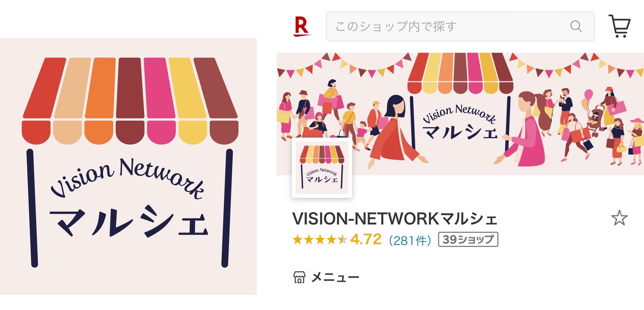The image size is (644, 310).
Task: Click the VISION-NETWORKマルシェ shop title
Action: pyautogui.click(x=395, y=218)
